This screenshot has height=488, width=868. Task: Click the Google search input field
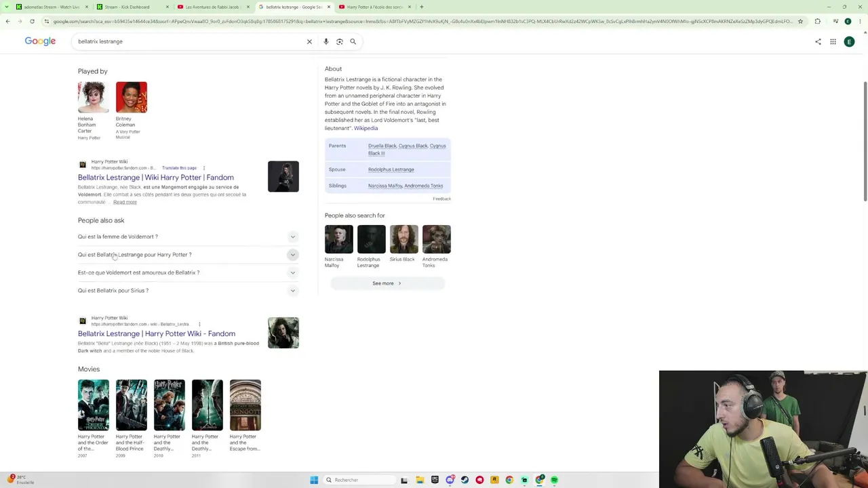(190, 41)
